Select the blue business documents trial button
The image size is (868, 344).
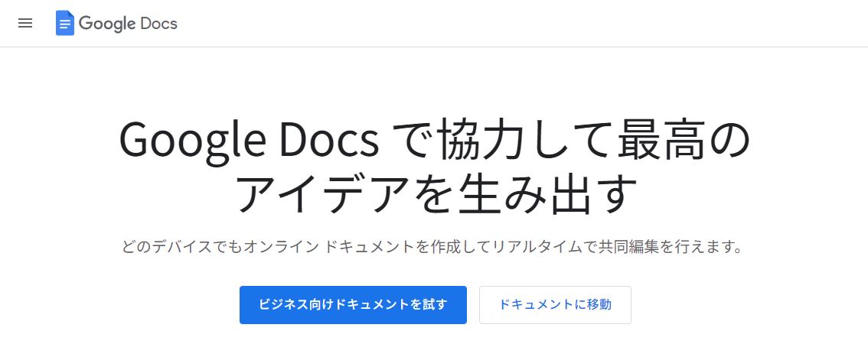(353, 305)
